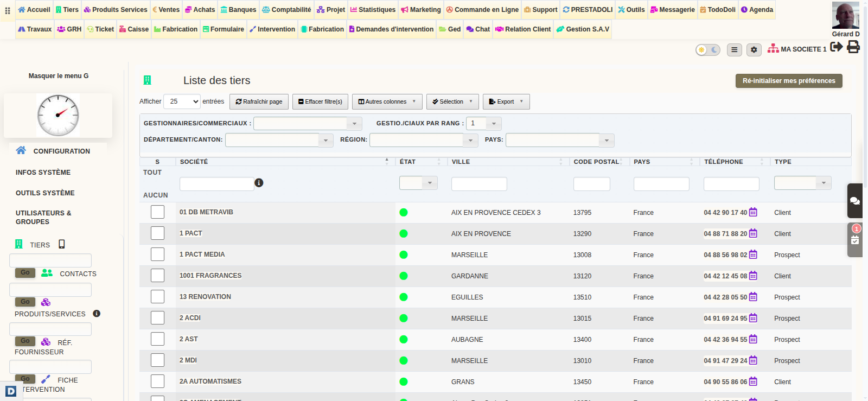Click Masquer le menu G link
This screenshot has height=401, width=868.
(x=59, y=76)
